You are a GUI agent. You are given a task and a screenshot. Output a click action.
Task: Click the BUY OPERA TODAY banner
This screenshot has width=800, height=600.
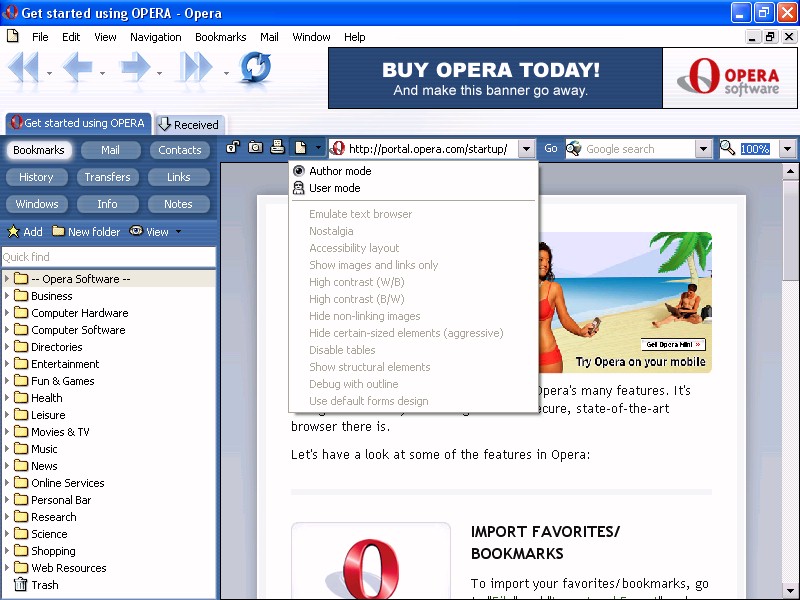pyautogui.click(x=495, y=78)
